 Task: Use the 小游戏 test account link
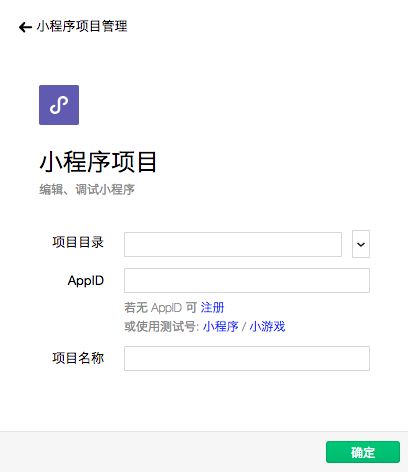[267, 326]
